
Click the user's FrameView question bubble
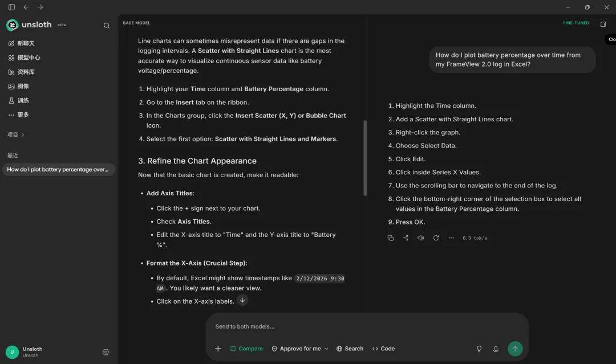(512, 60)
